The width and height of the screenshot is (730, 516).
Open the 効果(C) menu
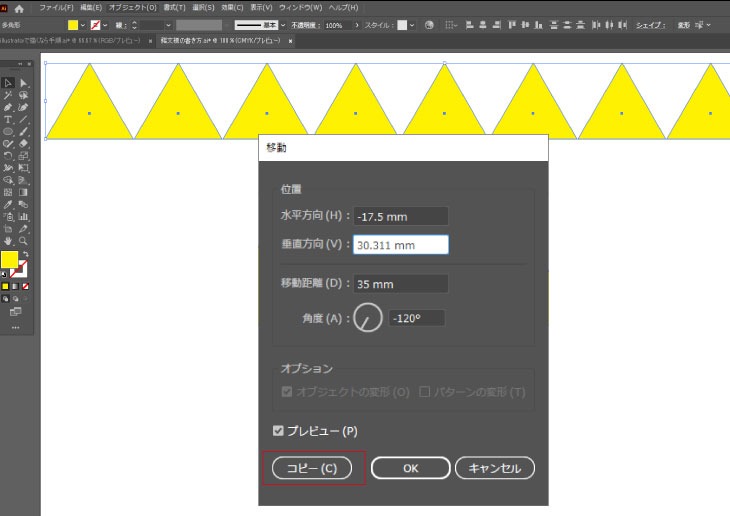click(x=232, y=7)
